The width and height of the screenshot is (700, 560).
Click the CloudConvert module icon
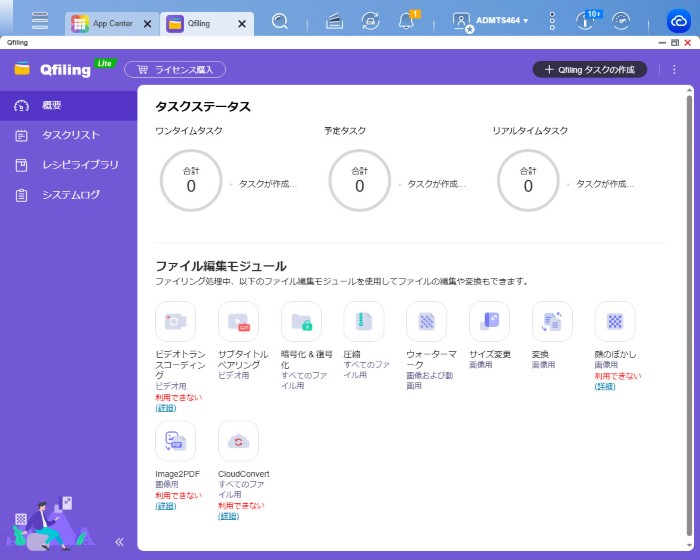click(238, 441)
